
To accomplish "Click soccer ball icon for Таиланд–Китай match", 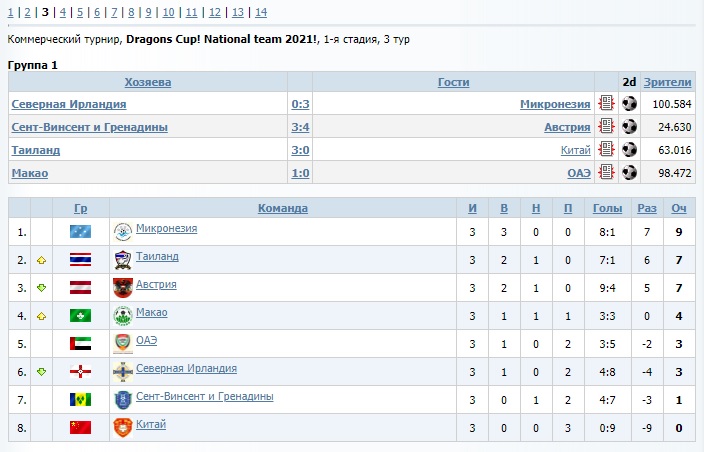I will [629, 150].
